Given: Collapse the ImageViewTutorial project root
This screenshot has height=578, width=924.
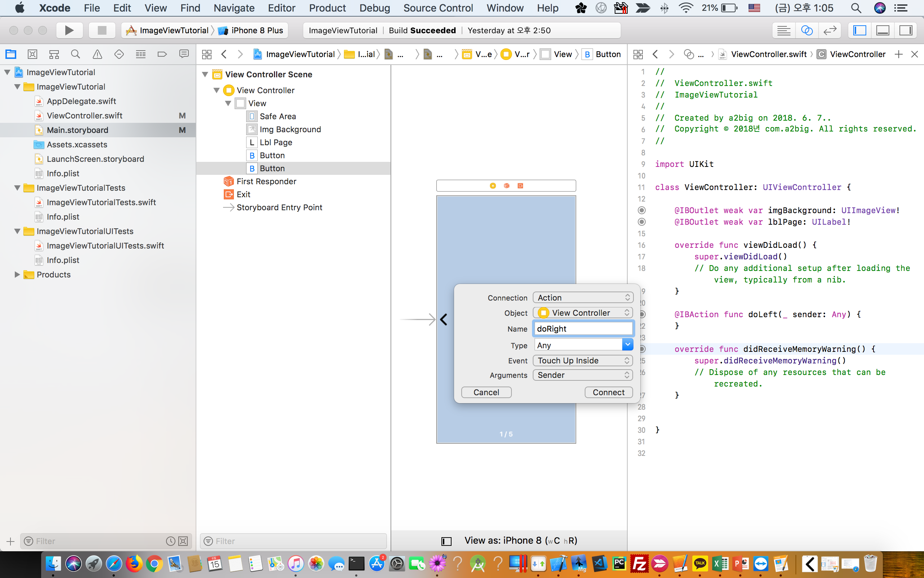Looking at the screenshot, I should coord(7,72).
